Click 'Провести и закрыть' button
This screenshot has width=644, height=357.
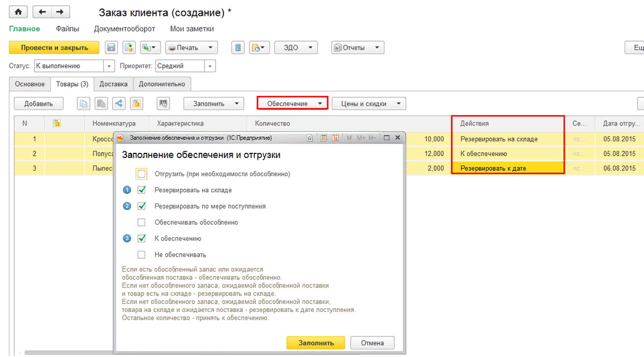pos(54,48)
